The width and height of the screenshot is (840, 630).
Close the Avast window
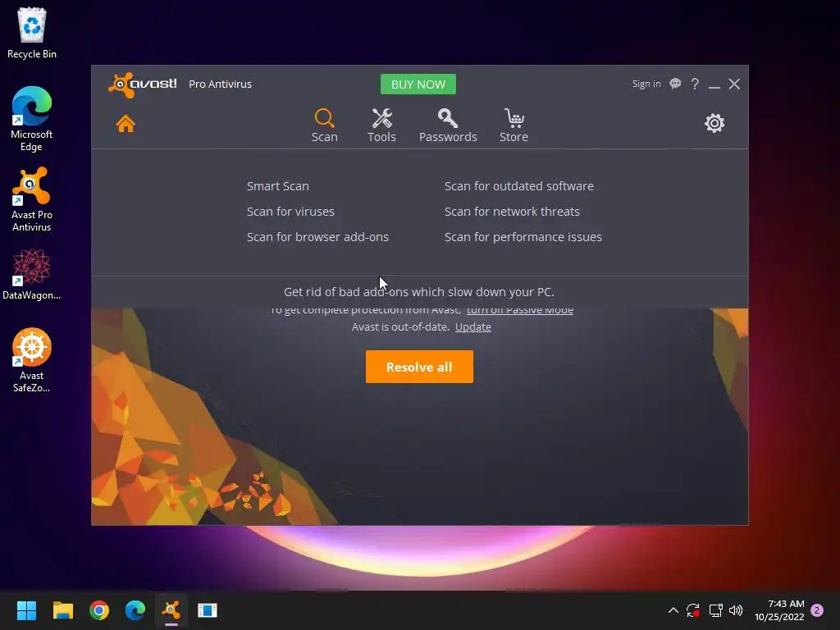(734, 84)
